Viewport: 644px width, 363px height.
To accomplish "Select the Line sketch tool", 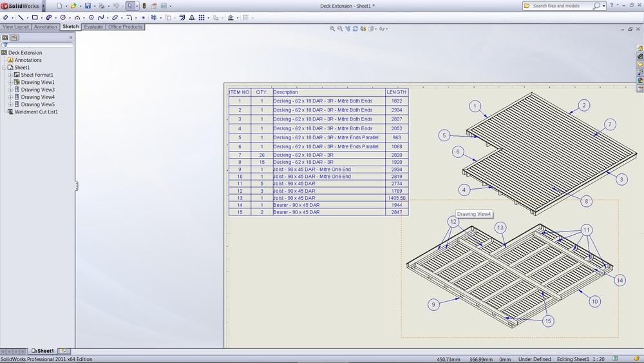I will pyautogui.click(x=20, y=17).
